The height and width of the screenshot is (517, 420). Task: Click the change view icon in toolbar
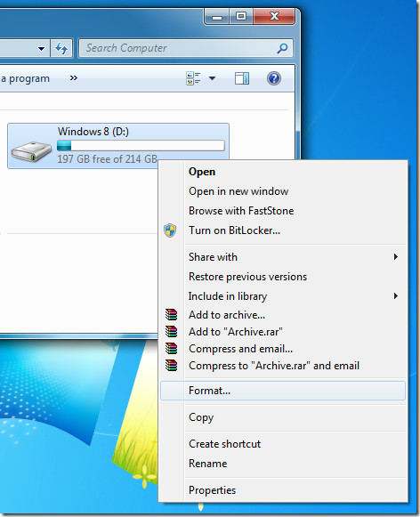pyautogui.click(x=193, y=78)
